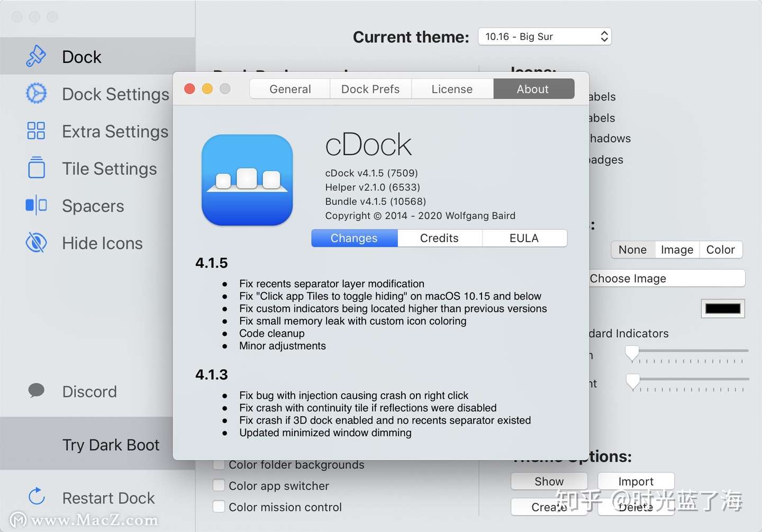762x532 pixels.
Task: Show the EULA segment
Action: [524, 238]
